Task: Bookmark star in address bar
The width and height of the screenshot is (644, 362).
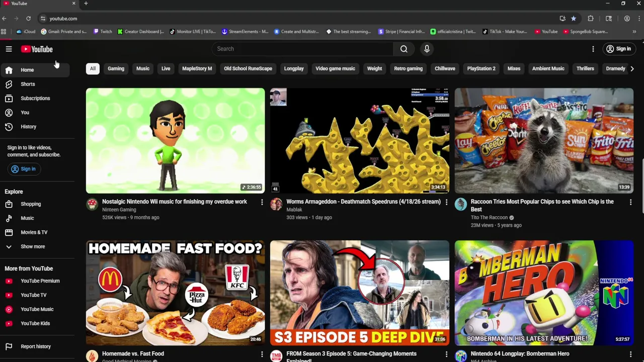Action: [573, 19]
